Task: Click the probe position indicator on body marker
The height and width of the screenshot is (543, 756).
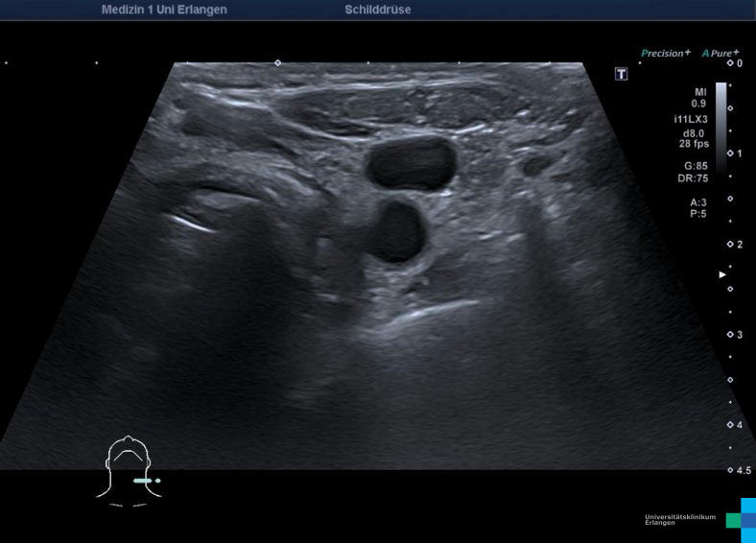Action: (145, 480)
